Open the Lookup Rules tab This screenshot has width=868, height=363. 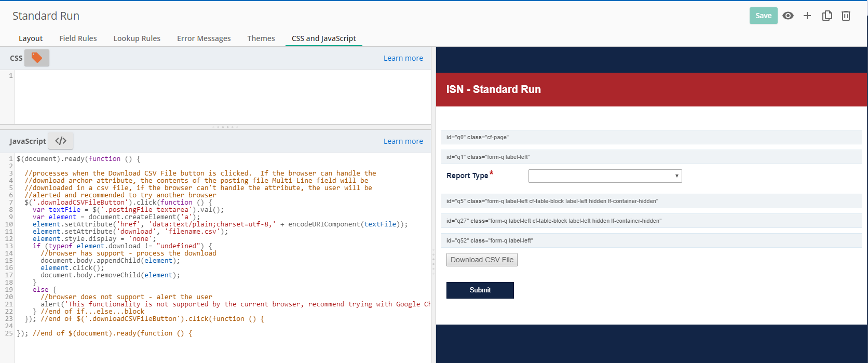click(x=137, y=38)
